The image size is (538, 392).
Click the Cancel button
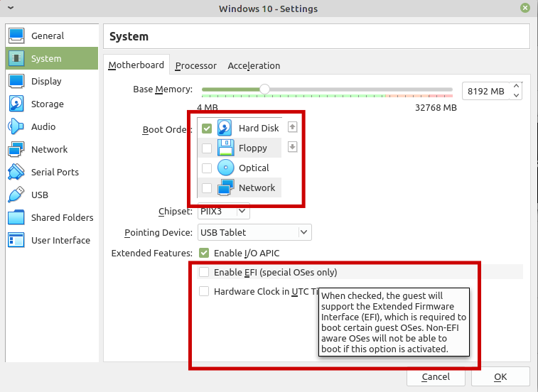(436, 377)
